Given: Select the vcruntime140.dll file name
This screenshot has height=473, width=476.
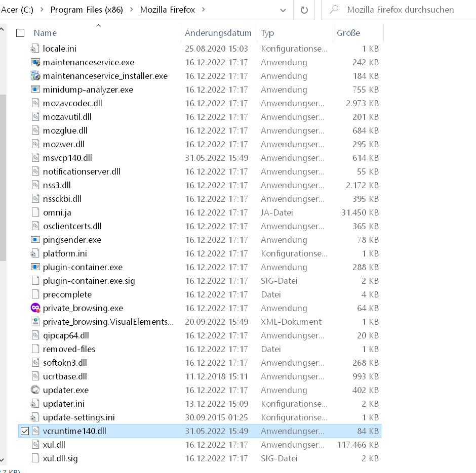Looking at the screenshot, I should tap(74, 431).
